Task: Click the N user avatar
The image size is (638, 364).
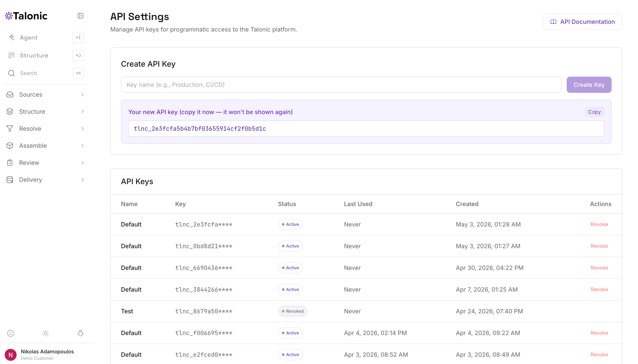Action: pos(10,354)
